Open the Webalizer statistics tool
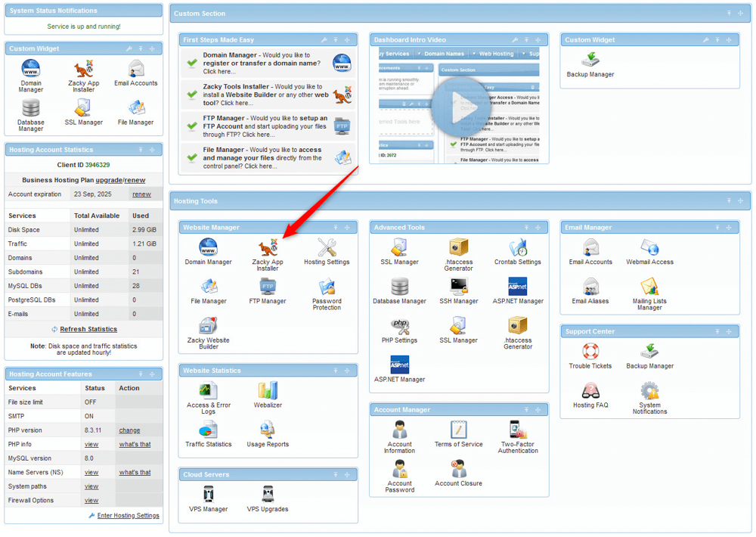The height and width of the screenshot is (537, 756). tap(267, 391)
